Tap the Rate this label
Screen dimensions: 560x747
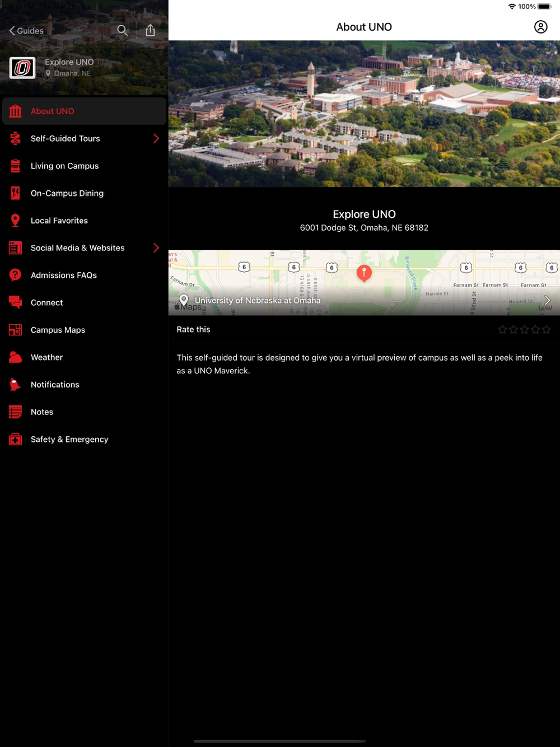(193, 329)
